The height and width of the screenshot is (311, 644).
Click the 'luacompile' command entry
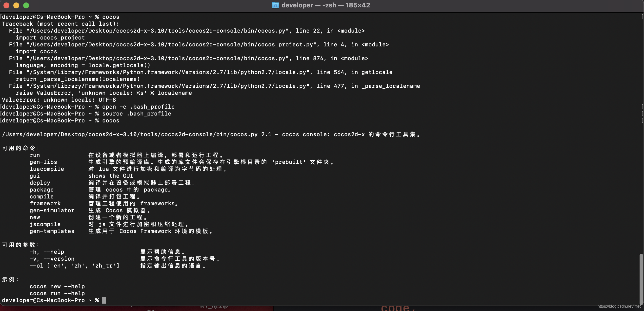(47, 169)
